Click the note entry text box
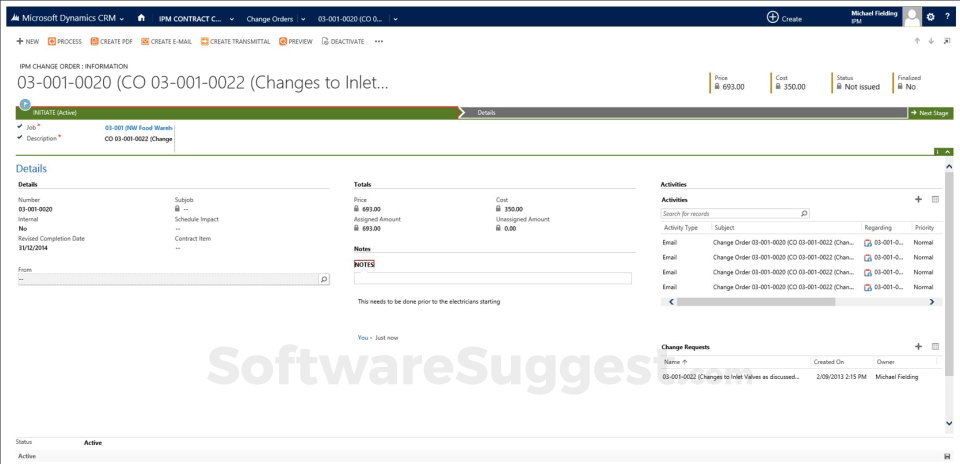This screenshot has width=960, height=464. pos(492,279)
